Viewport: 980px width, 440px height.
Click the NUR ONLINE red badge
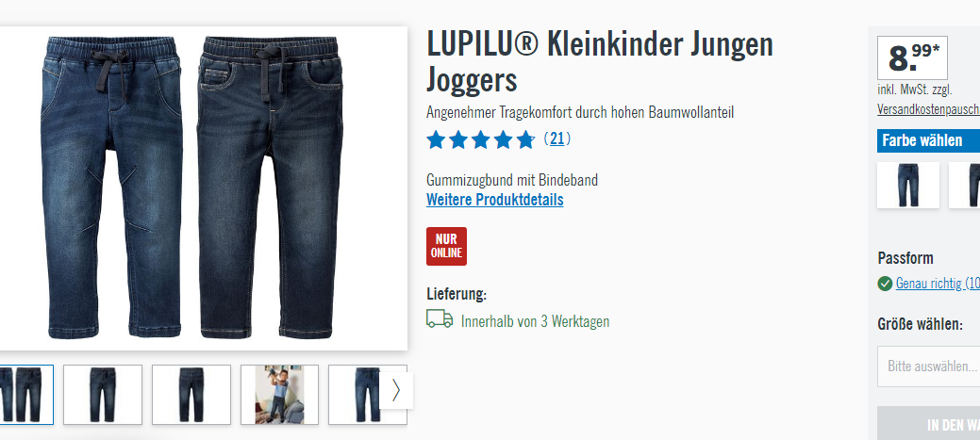pos(446,246)
